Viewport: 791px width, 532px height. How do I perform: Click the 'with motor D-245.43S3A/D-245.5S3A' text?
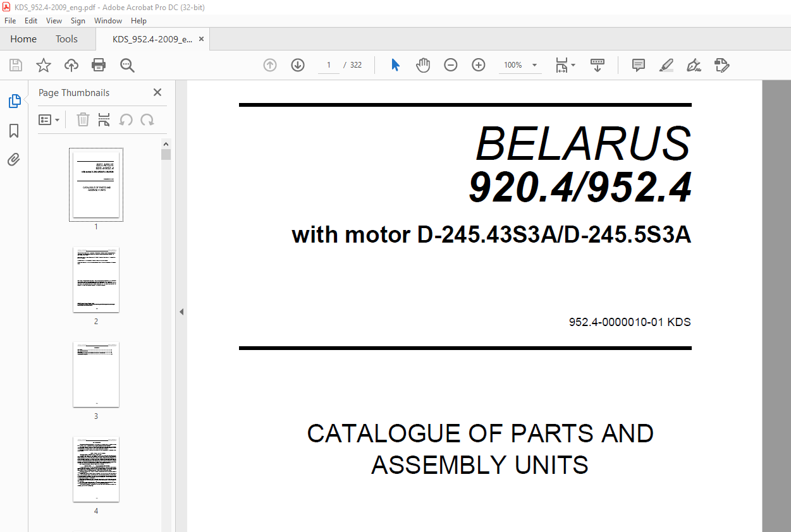(491, 235)
